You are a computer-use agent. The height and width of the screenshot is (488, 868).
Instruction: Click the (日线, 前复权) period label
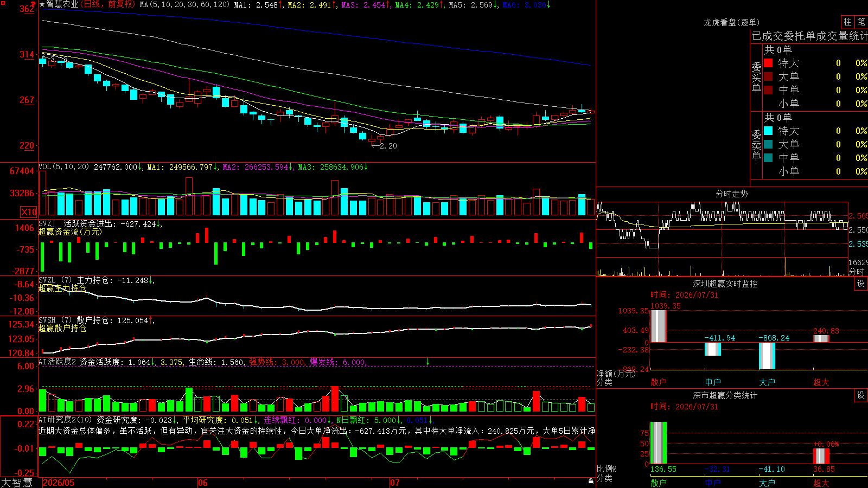click(x=107, y=4)
